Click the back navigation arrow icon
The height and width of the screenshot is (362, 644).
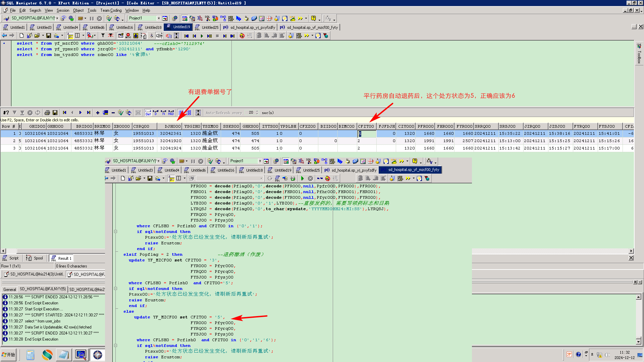coord(4,36)
